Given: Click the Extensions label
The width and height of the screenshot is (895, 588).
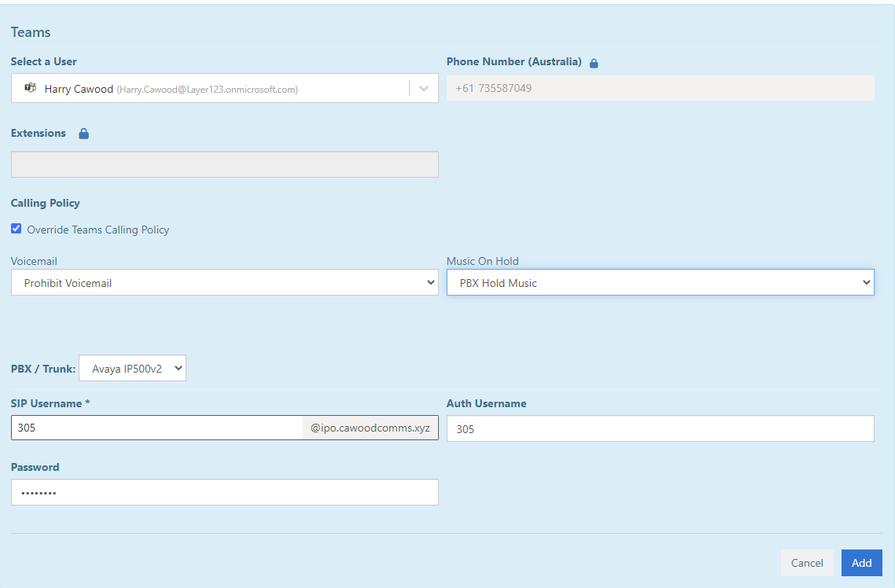Looking at the screenshot, I should (39, 133).
